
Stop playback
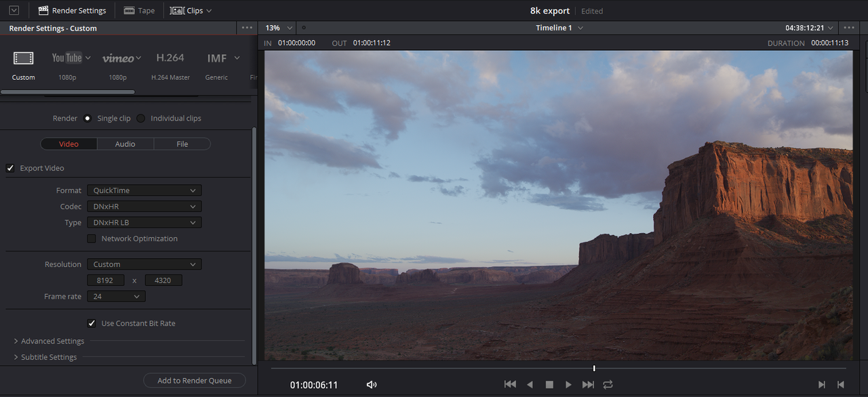point(549,384)
